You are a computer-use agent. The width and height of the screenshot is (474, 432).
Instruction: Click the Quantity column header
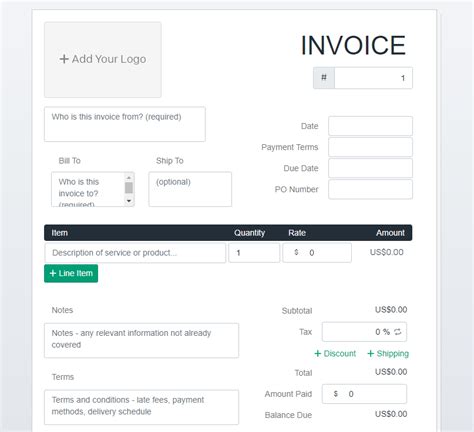[x=249, y=233]
